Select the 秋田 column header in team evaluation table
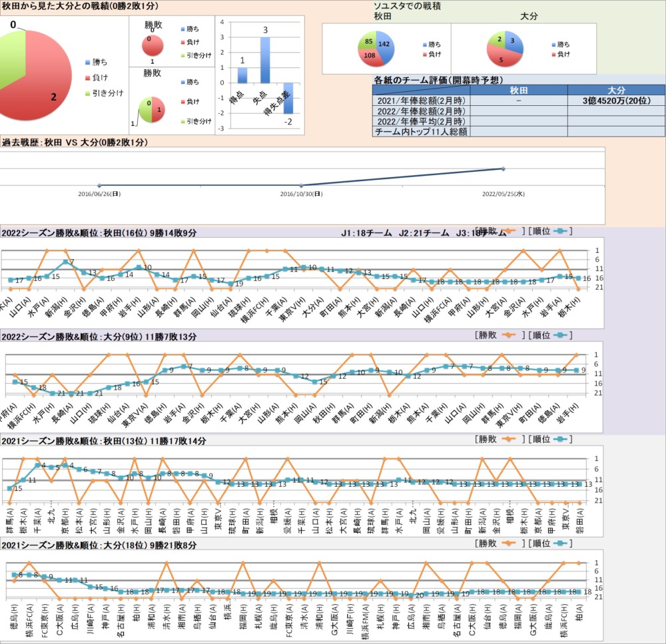 [518, 90]
